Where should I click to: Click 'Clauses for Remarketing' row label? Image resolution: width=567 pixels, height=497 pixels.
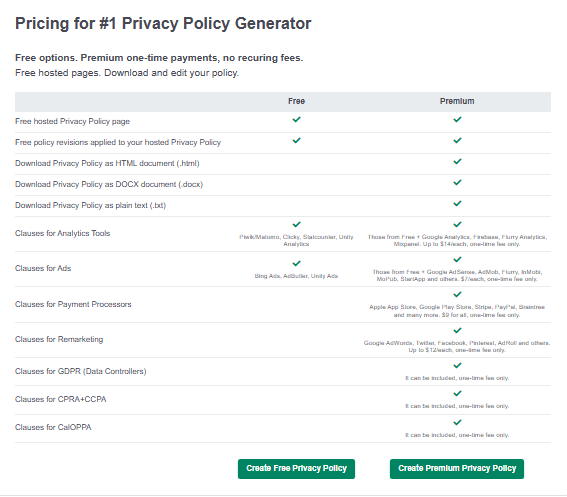59,339
